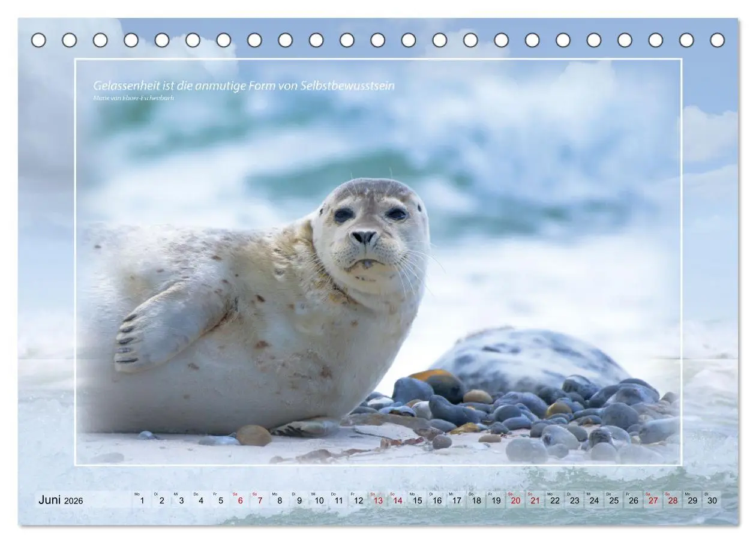
Task: Select Tuesday, day 2, in calendar strip
Action: pyautogui.click(x=161, y=500)
